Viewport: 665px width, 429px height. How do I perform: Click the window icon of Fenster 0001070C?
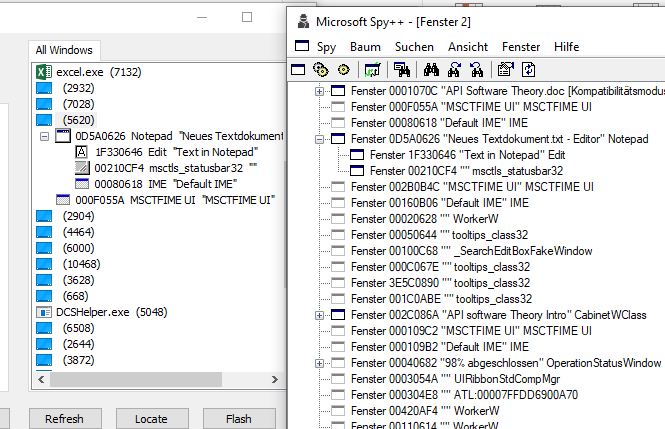(x=338, y=91)
